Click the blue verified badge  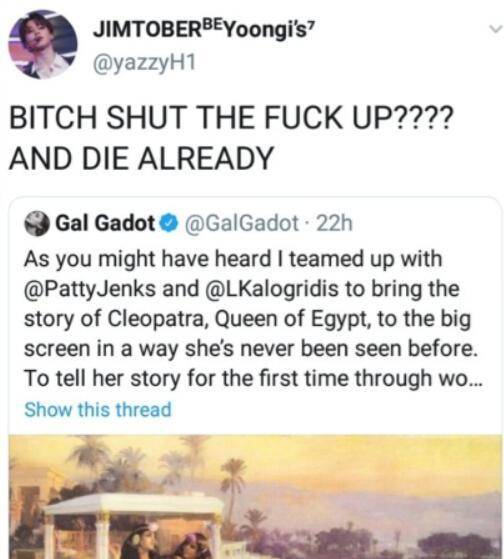click(x=169, y=224)
